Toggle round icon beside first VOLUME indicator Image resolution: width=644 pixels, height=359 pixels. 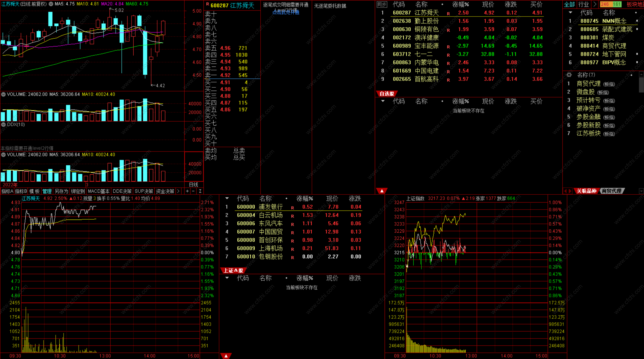point(4,94)
